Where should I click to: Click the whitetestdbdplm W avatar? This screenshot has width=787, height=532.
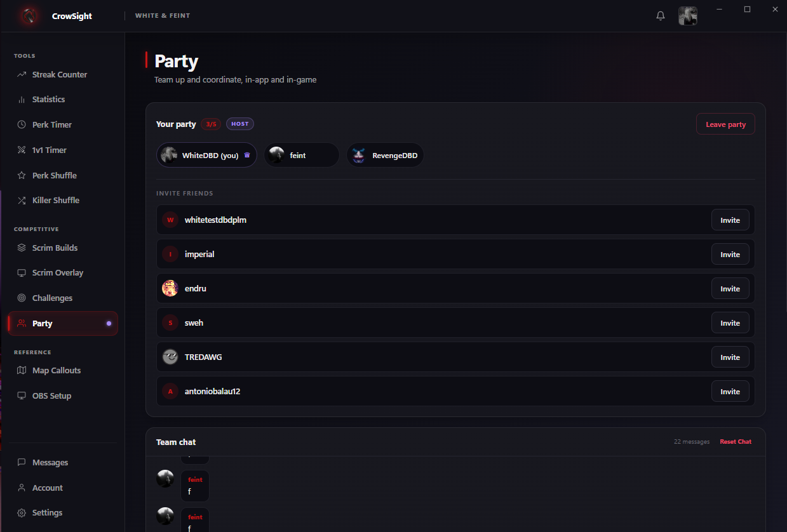point(170,220)
